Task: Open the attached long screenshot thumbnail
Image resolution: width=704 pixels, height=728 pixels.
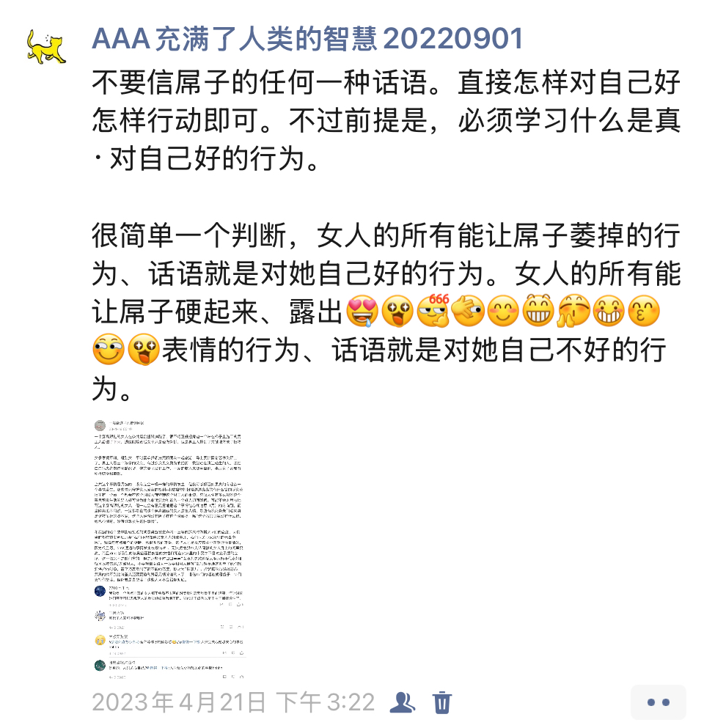Action: 169,549
